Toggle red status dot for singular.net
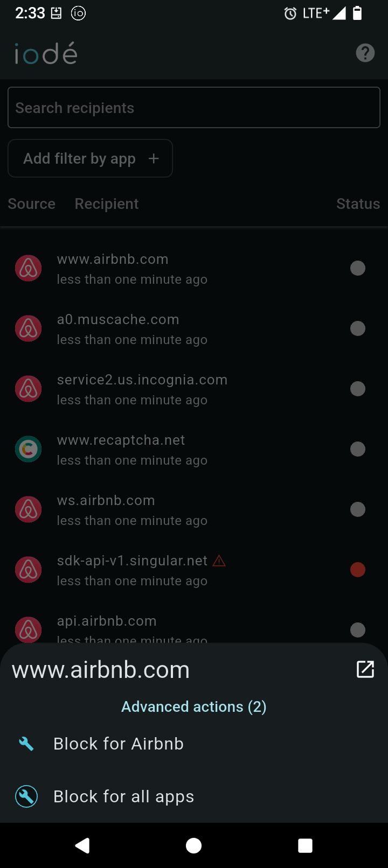The image size is (388, 868). coord(358,570)
